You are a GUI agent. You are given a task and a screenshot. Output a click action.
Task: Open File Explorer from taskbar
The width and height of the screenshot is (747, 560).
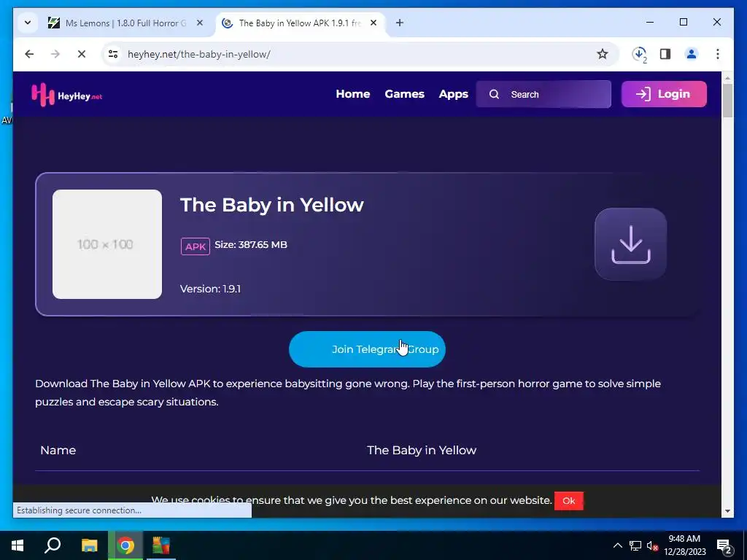(89, 545)
